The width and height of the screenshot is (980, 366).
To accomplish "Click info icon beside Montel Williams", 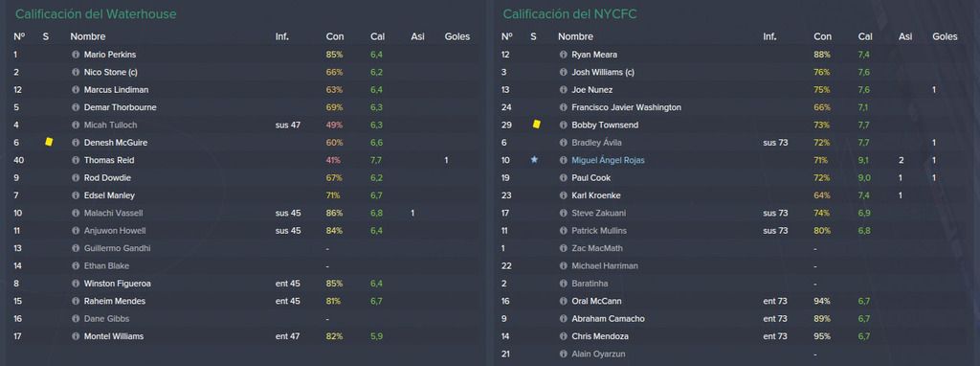I will [76, 336].
